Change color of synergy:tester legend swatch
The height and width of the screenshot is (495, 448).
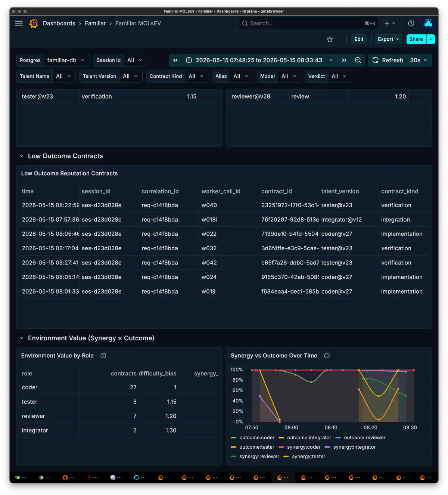pyautogui.click(x=286, y=457)
